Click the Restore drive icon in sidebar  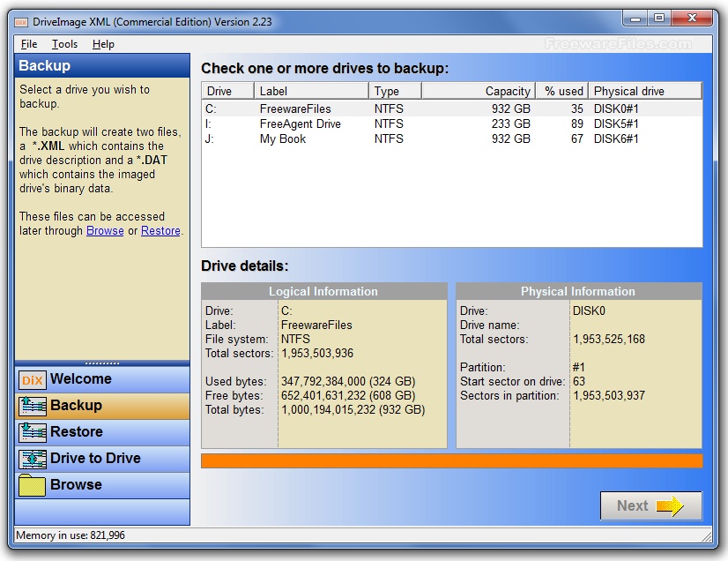[32, 432]
